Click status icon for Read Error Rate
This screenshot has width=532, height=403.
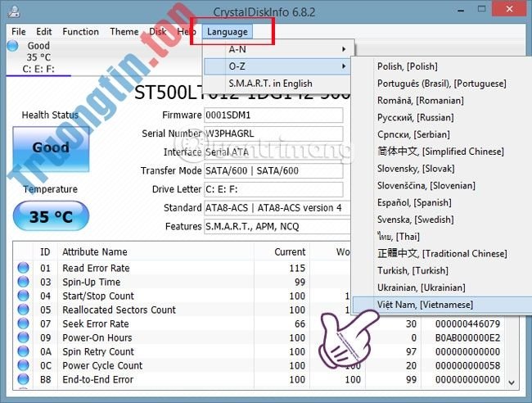click(23, 268)
